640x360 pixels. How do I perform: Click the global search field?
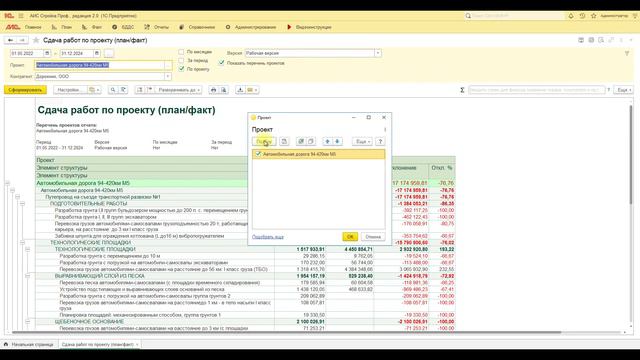tap(514, 16)
